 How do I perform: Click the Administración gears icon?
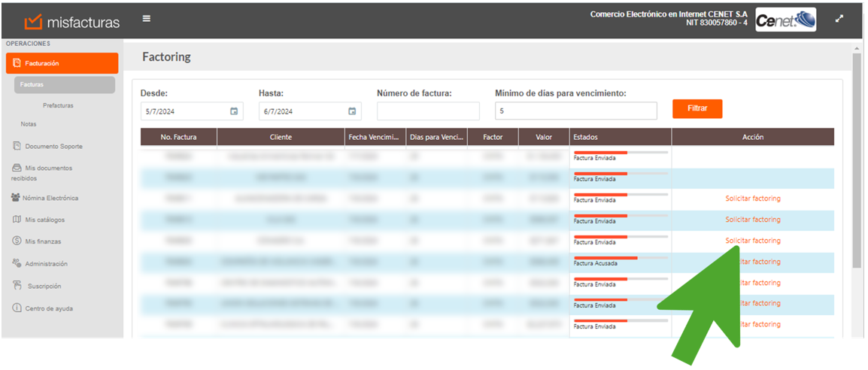[17, 263]
